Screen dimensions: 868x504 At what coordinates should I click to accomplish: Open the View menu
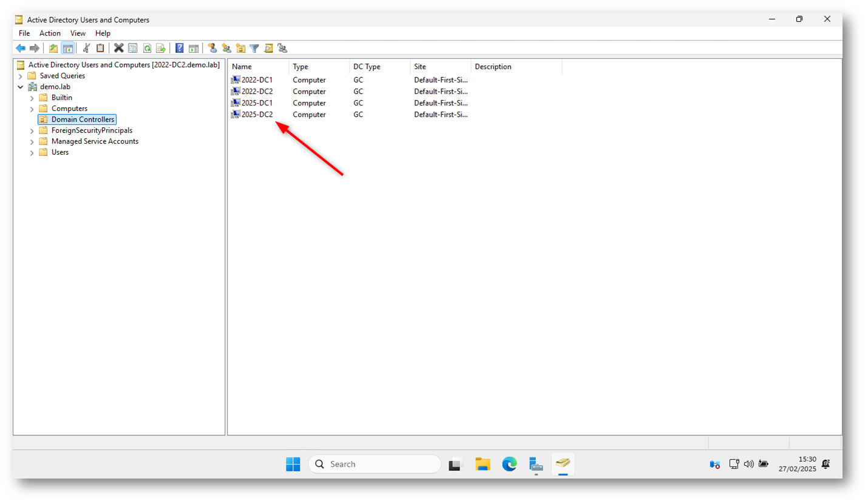point(78,33)
